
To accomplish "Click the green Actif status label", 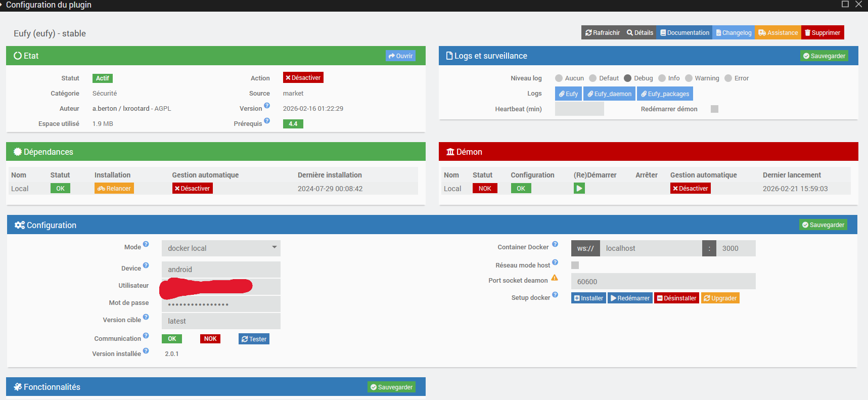I will [103, 78].
